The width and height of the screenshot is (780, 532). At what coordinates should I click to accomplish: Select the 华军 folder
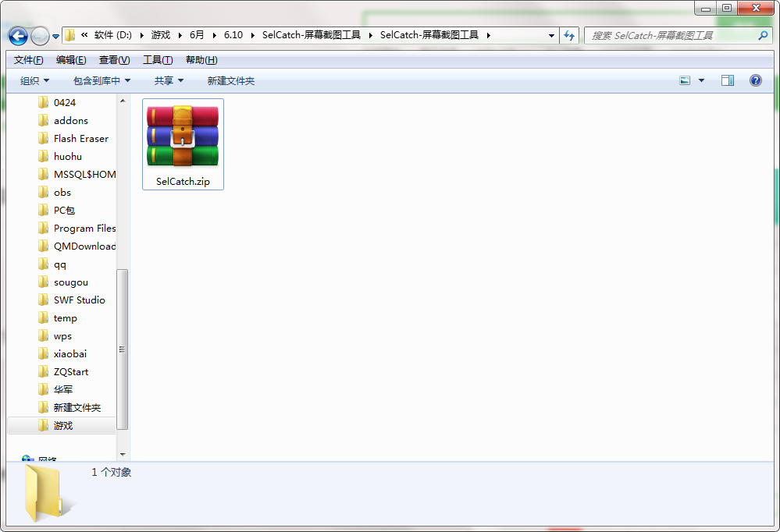[x=63, y=390]
